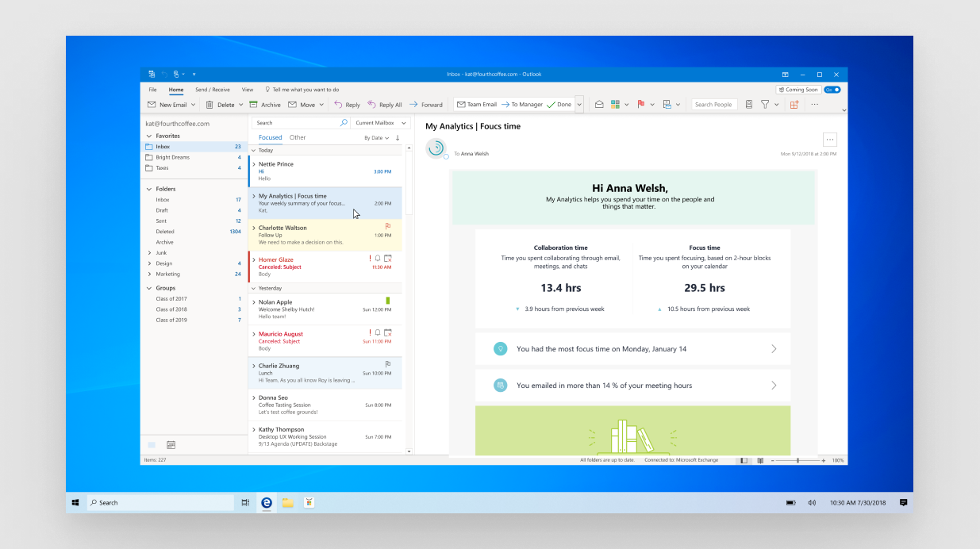Image resolution: width=980 pixels, height=549 pixels.
Task: Click the Windows Start button
Action: 75,502
